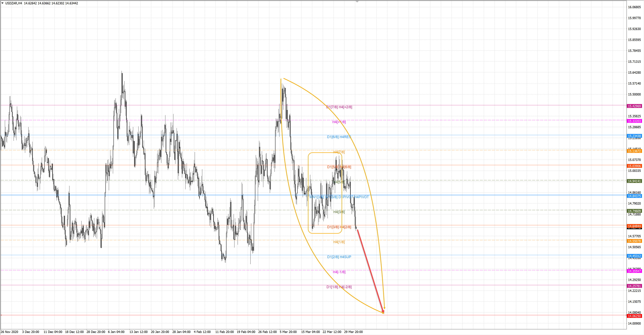
Task: Click the 14.84375 blue pivot price tag
Action: click(x=634, y=196)
